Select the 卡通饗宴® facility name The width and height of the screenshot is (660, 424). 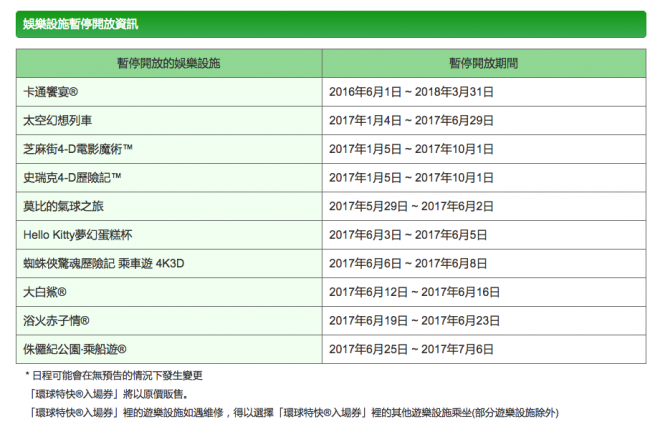point(58,91)
